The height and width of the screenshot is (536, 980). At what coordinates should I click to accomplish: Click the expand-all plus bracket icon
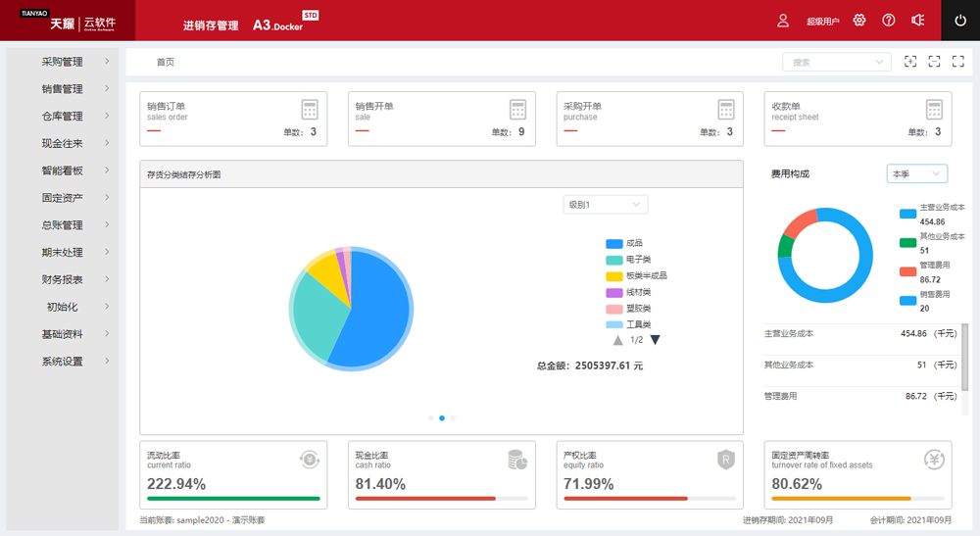[x=910, y=62]
